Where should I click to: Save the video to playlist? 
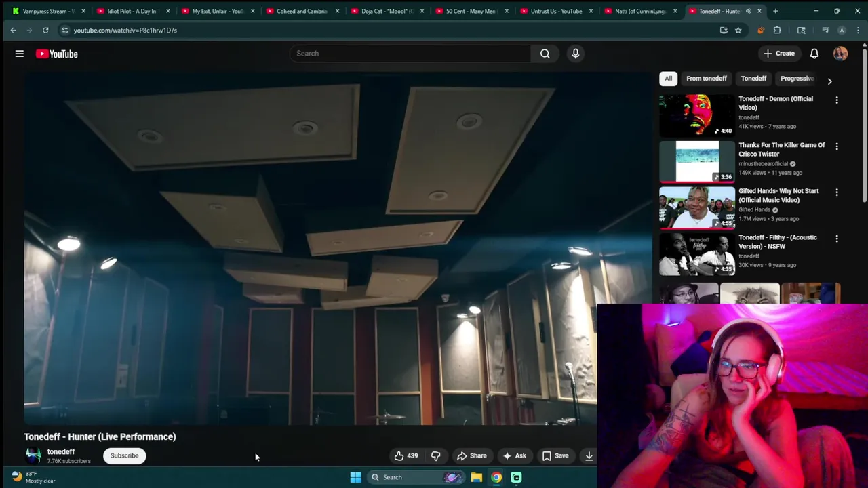tap(555, 455)
